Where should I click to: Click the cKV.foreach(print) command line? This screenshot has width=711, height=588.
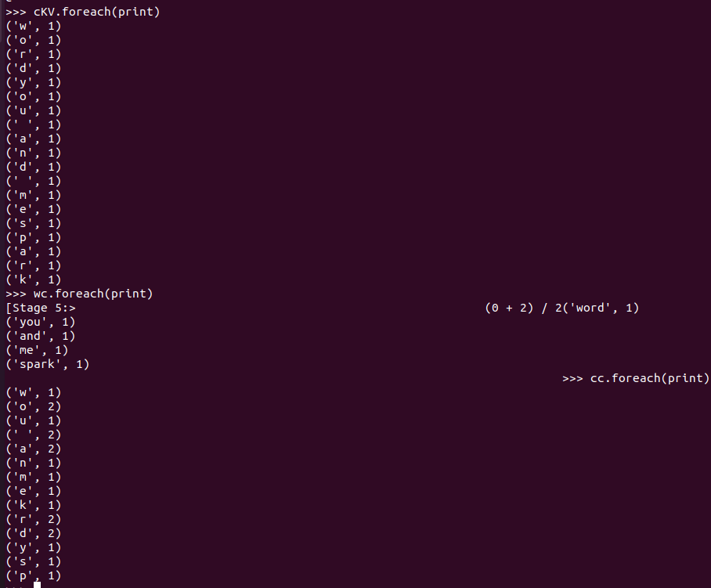(x=96, y=12)
